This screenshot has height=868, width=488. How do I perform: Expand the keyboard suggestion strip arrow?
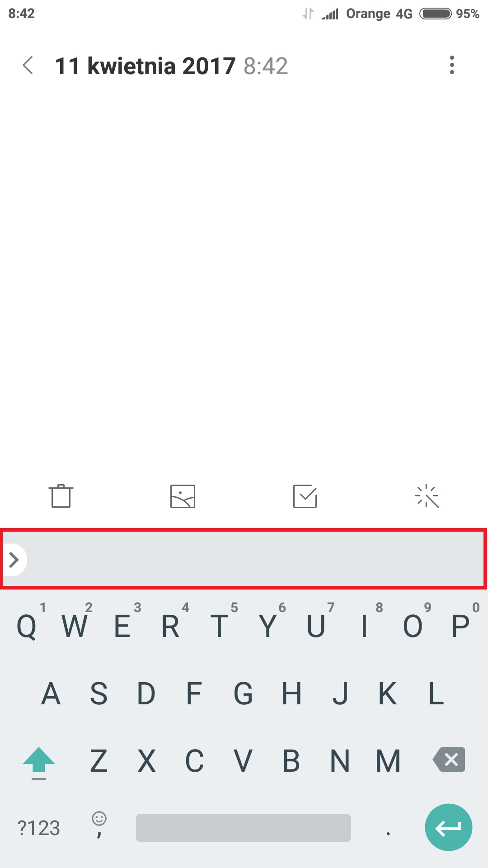tap(14, 560)
